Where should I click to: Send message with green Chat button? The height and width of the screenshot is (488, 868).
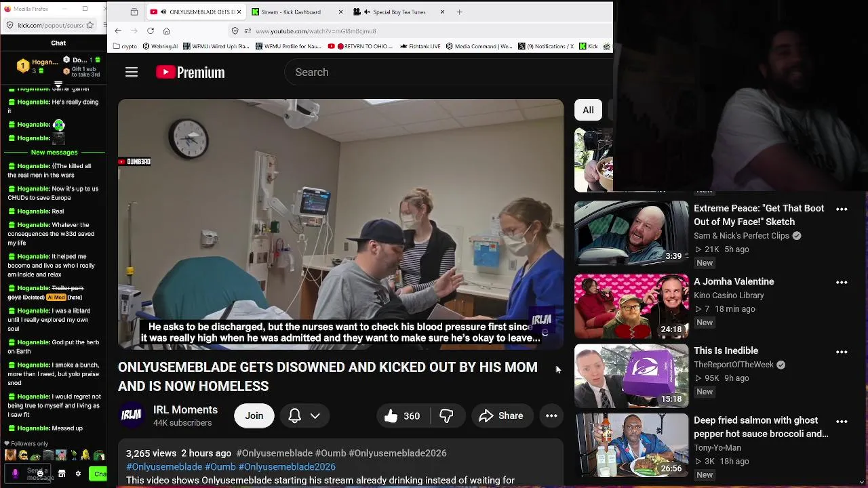pos(98,474)
